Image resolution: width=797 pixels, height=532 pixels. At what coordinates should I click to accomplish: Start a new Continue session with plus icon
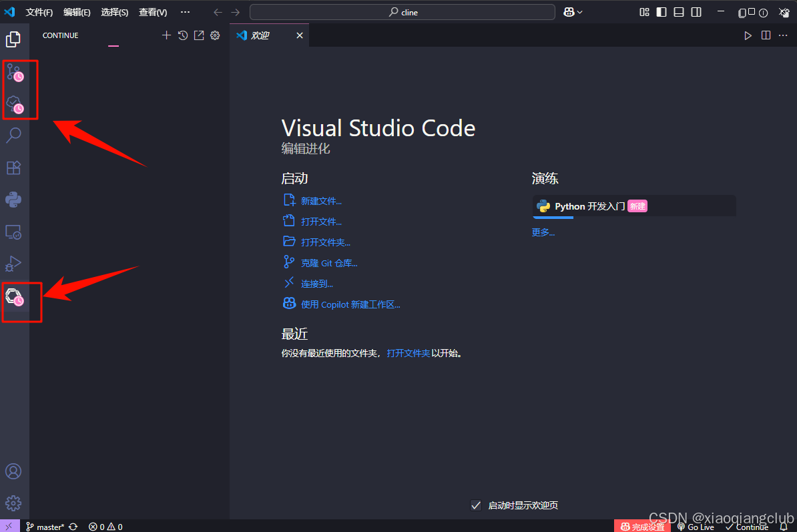pyautogui.click(x=166, y=35)
